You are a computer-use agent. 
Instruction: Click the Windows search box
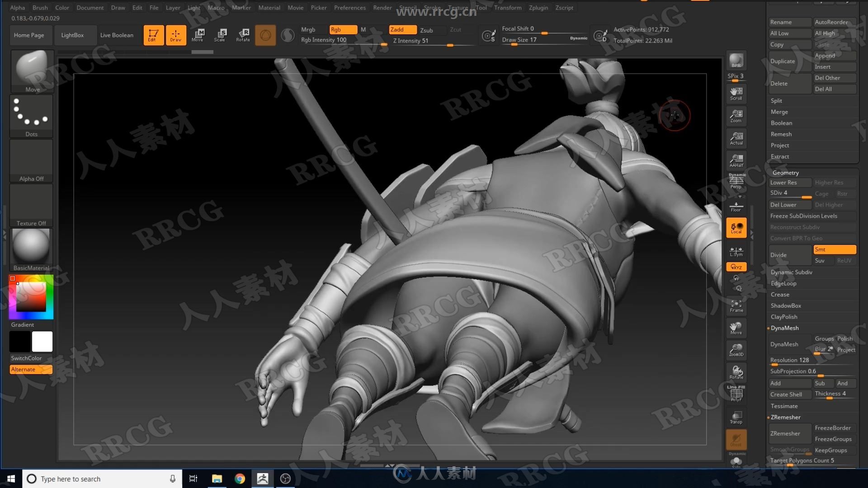point(102,479)
